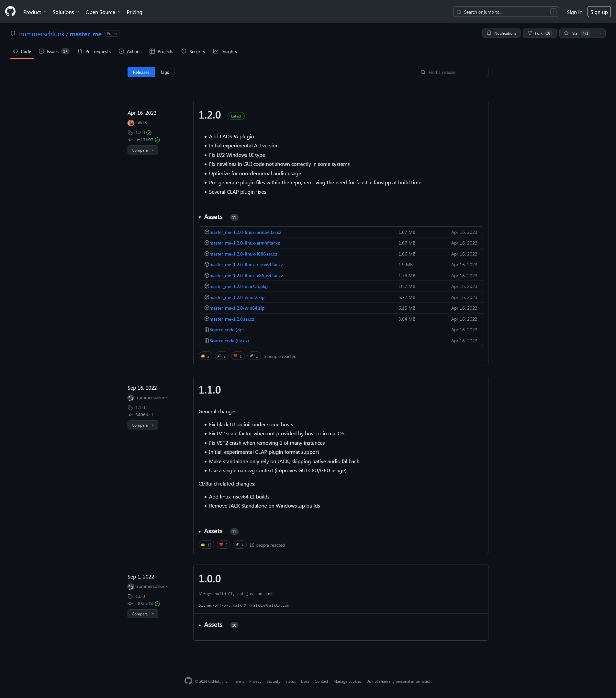Open Compare dropdown for release 1.2.0

pos(143,150)
